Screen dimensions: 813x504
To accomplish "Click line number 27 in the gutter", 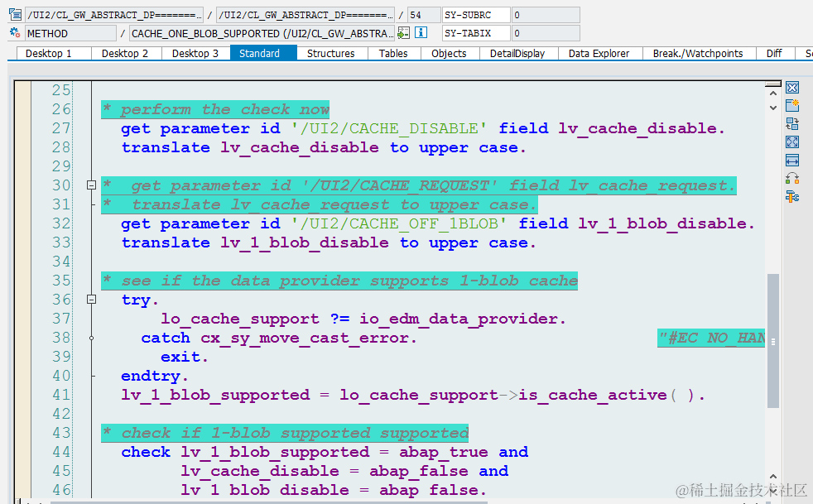I will (x=61, y=128).
